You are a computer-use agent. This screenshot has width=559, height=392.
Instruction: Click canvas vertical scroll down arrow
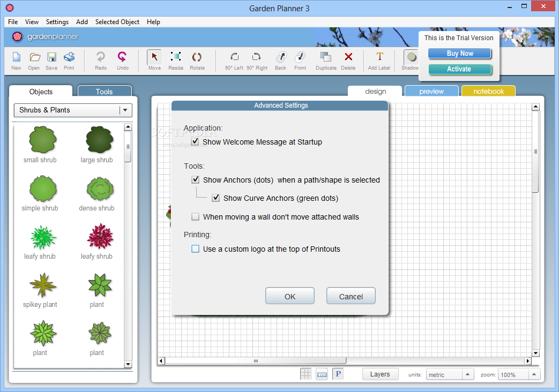[535, 353]
